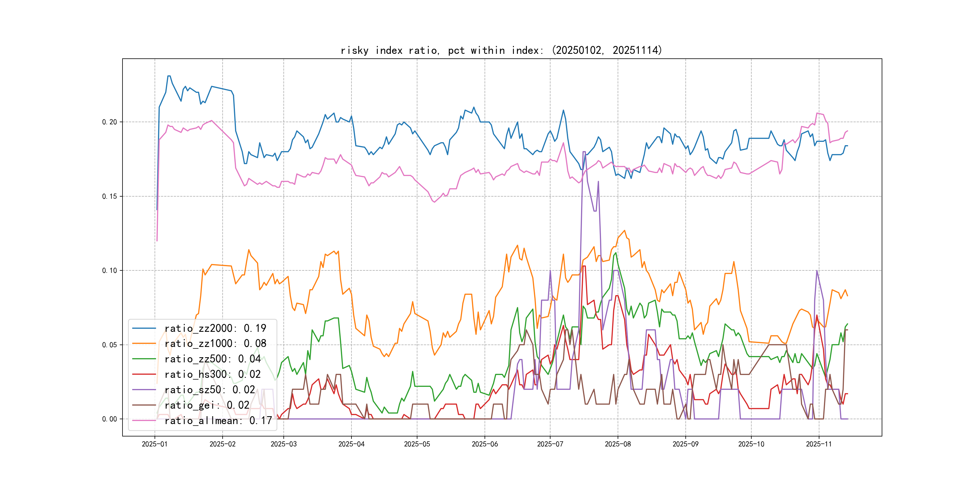Click the green line swatch in legend
This screenshot has width=980, height=490.
[x=144, y=359]
